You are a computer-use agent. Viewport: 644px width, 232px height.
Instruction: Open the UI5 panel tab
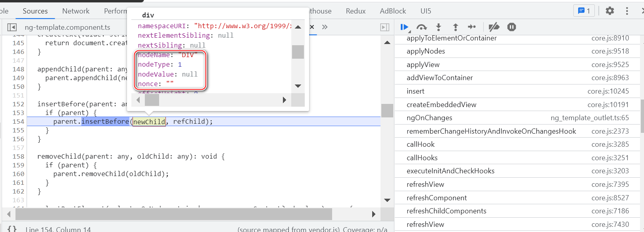pyautogui.click(x=426, y=11)
